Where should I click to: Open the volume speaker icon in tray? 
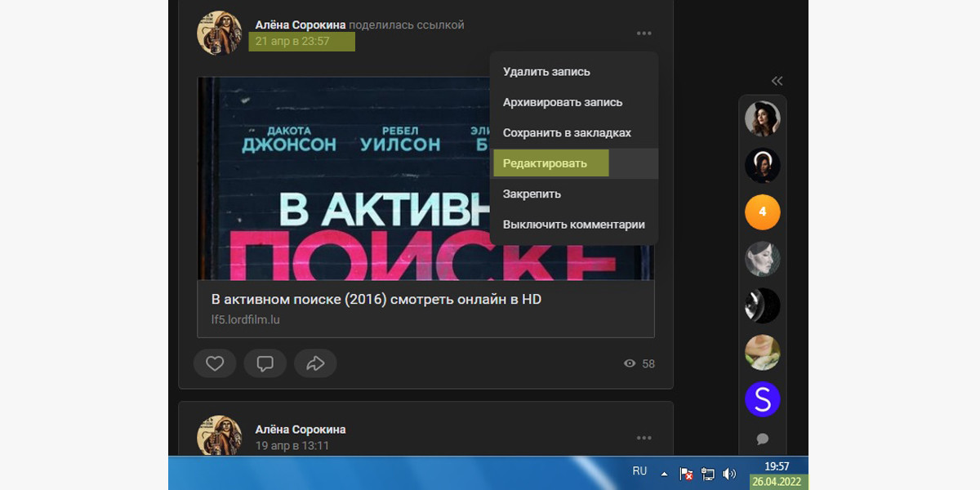729,474
